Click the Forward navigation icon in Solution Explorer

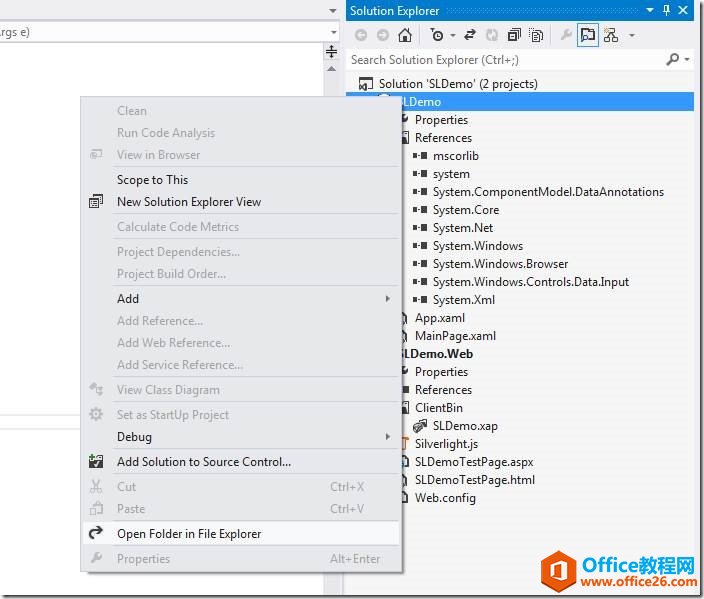383,35
